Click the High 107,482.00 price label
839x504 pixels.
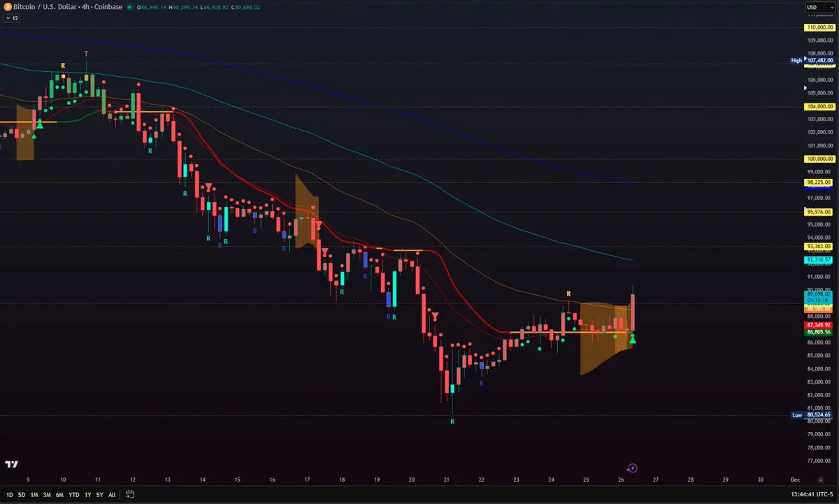point(811,60)
